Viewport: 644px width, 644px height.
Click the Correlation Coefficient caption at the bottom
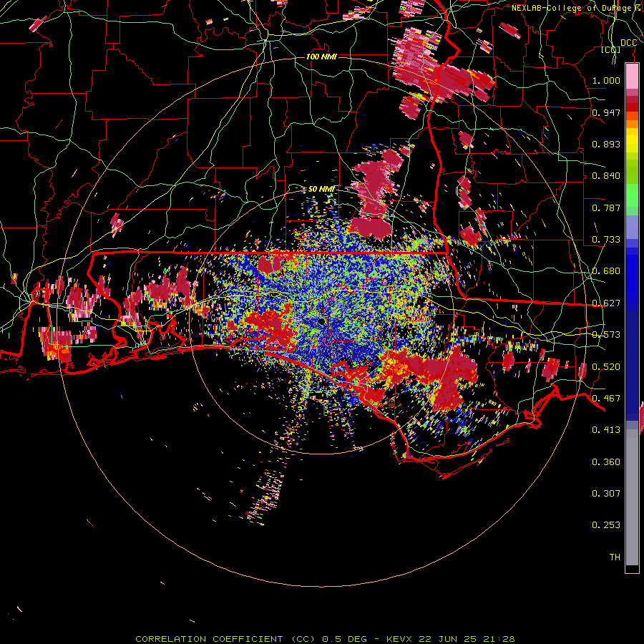(x=325, y=639)
